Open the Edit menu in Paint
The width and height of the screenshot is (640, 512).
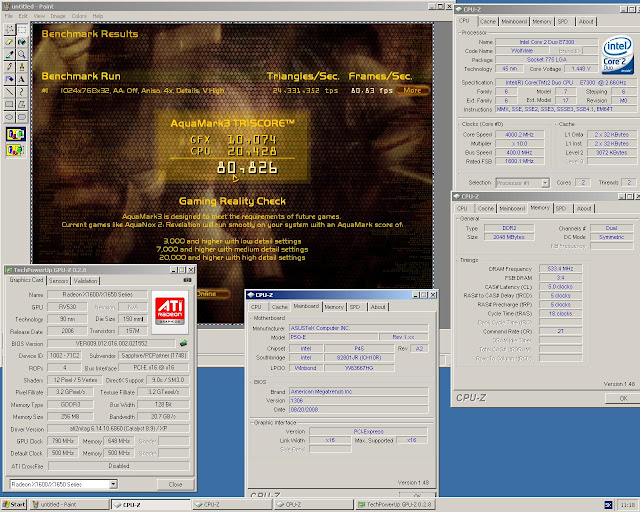pos(23,16)
